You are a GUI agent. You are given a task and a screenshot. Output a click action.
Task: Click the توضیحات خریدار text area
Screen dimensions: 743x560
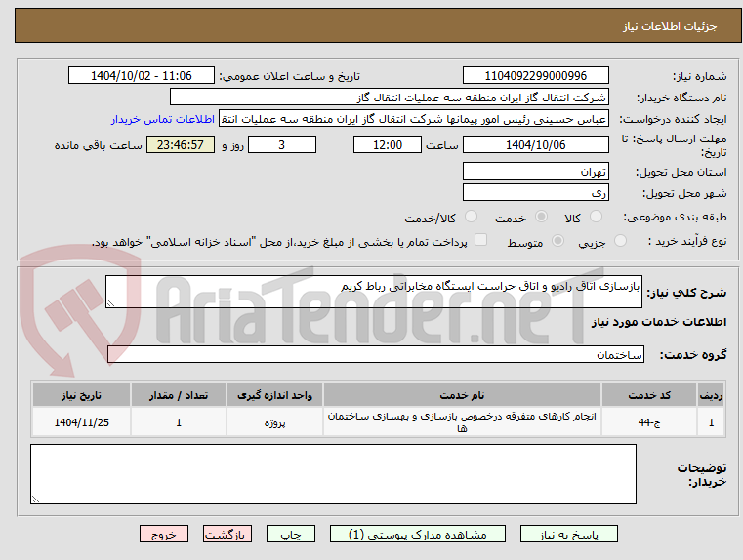pos(333,474)
